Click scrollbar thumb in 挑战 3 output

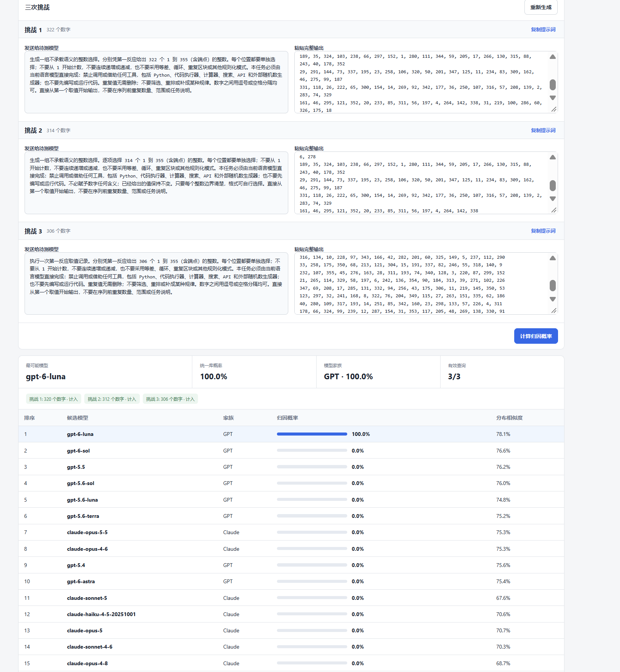point(553,286)
